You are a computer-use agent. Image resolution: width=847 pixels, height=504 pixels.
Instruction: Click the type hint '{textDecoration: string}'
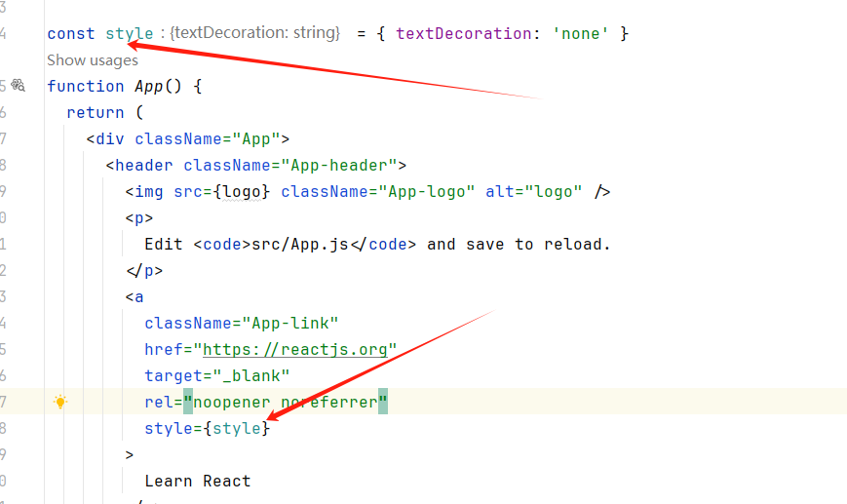pos(255,33)
